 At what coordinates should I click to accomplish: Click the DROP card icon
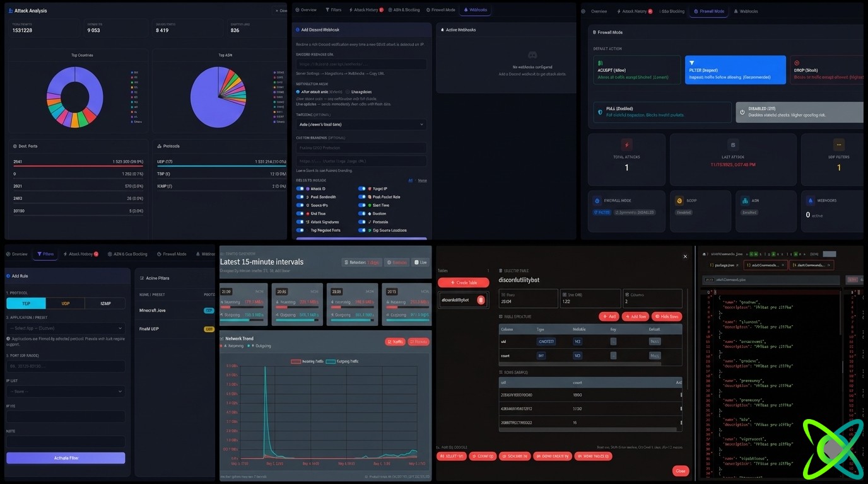(797, 63)
